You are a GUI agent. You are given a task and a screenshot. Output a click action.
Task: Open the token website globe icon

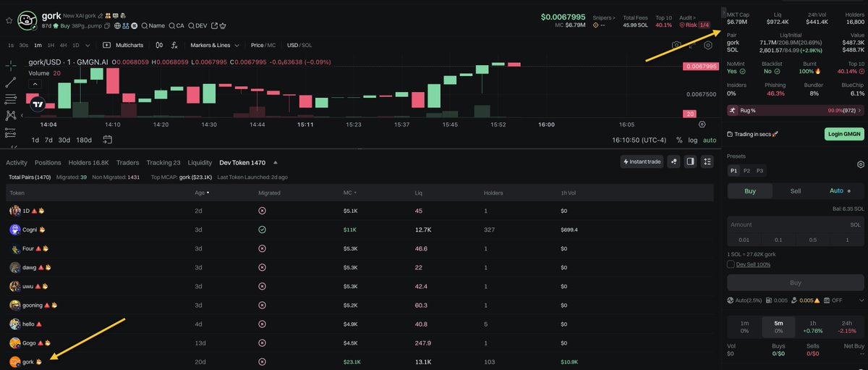[118, 25]
